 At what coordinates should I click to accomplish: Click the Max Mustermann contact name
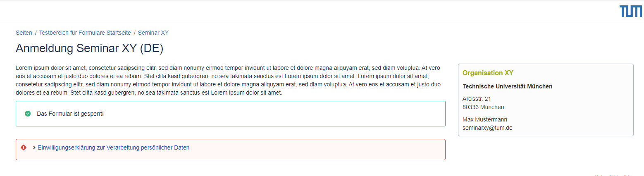485,119
